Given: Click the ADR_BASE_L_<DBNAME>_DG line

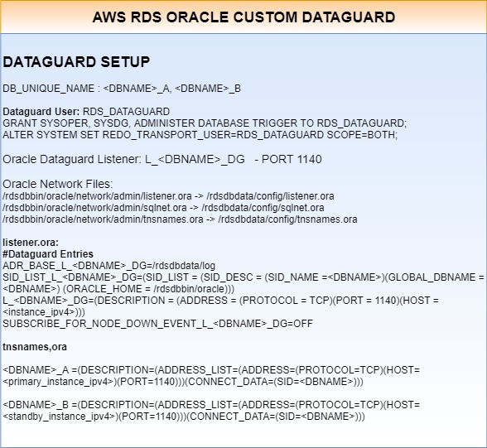Looking at the screenshot, I should click(108, 266).
